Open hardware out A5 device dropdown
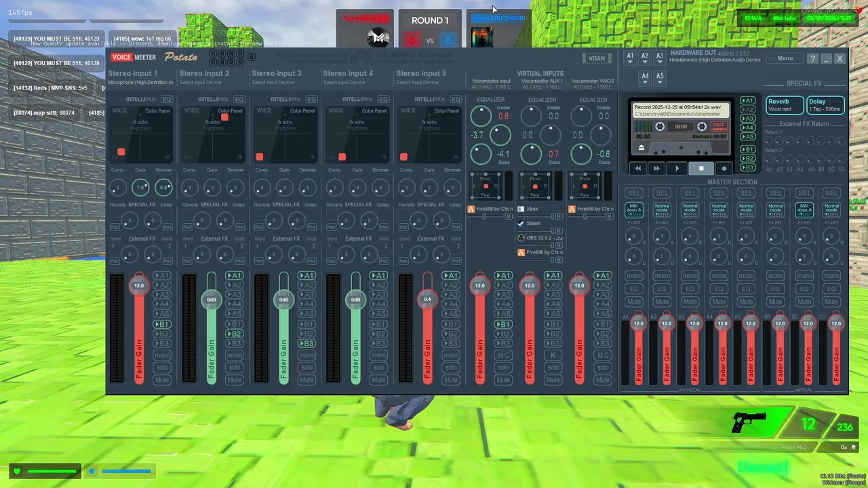868x488 pixels. point(660,79)
